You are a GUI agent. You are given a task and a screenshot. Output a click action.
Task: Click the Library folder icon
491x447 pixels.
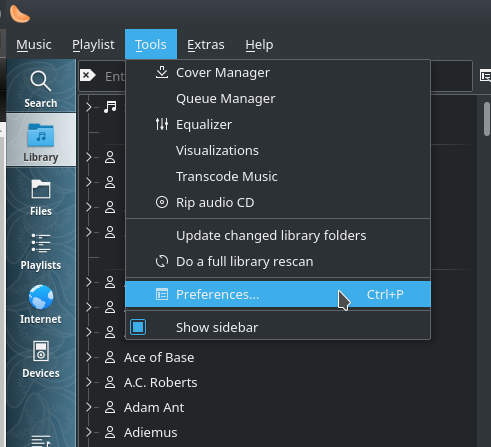click(41, 135)
